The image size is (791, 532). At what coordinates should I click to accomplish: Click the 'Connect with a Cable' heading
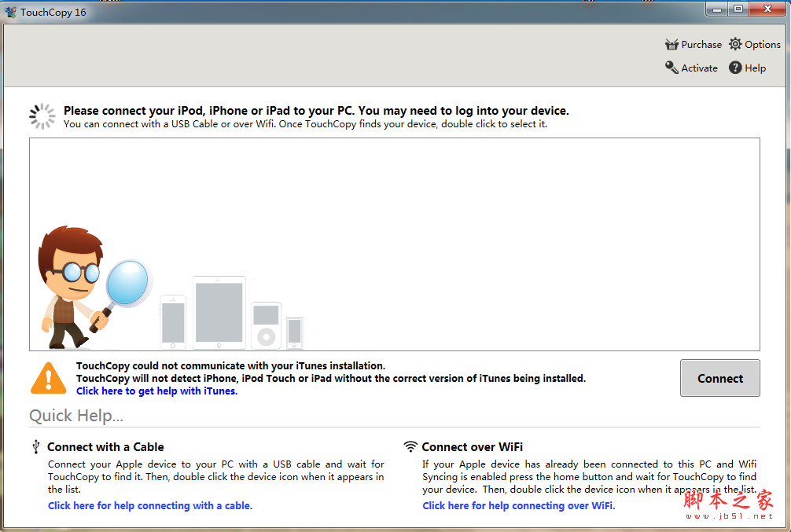click(105, 447)
